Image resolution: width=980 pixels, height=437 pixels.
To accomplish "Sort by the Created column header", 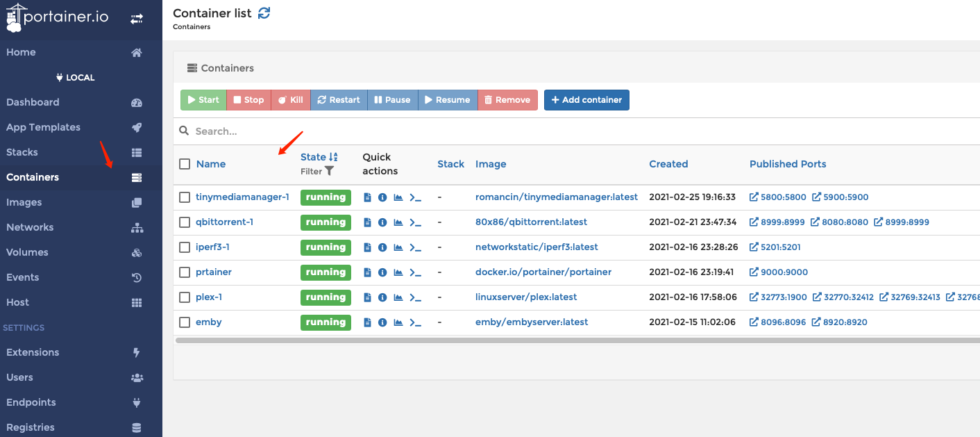I will tap(668, 164).
